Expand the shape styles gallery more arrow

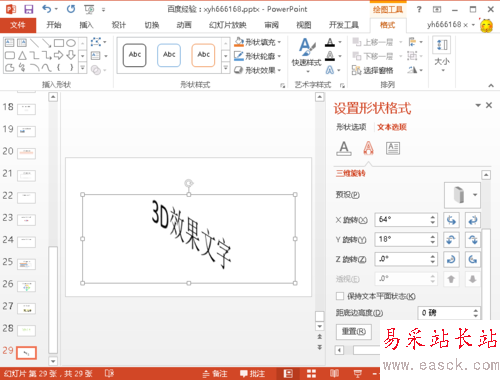226,68
